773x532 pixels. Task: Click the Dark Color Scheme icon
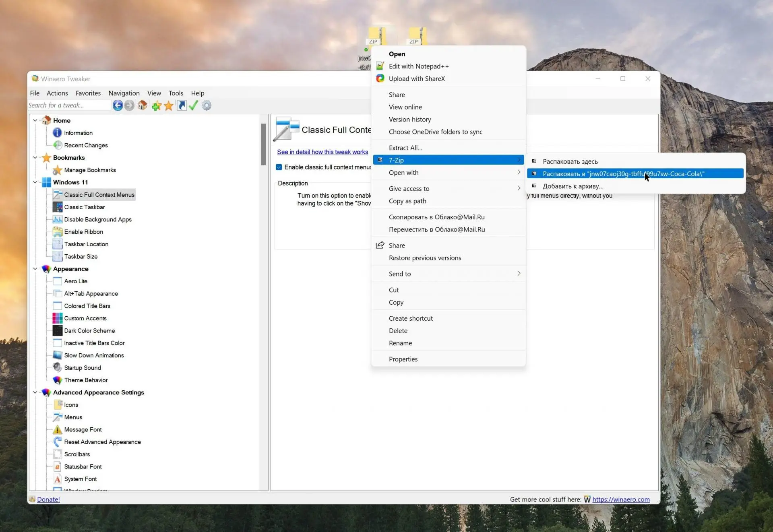point(58,331)
